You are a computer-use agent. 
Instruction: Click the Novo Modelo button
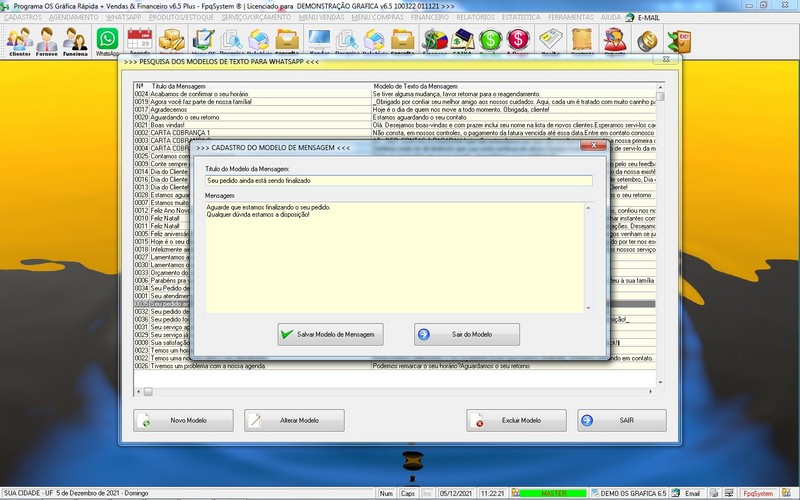click(183, 420)
